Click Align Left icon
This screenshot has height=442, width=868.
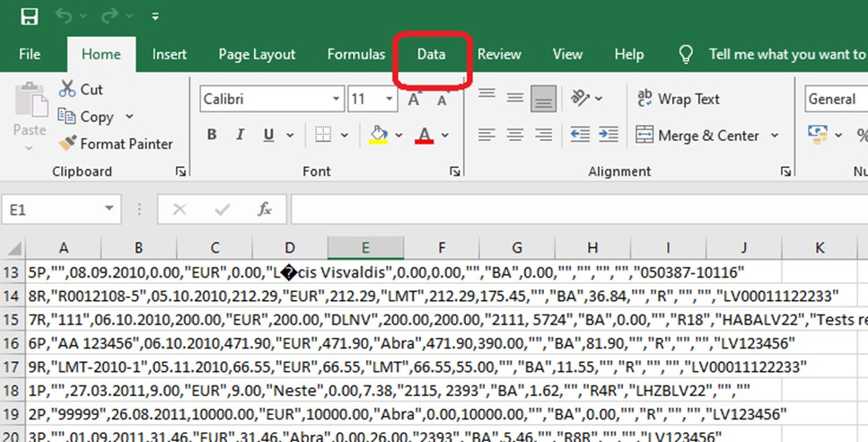pyautogui.click(x=487, y=135)
